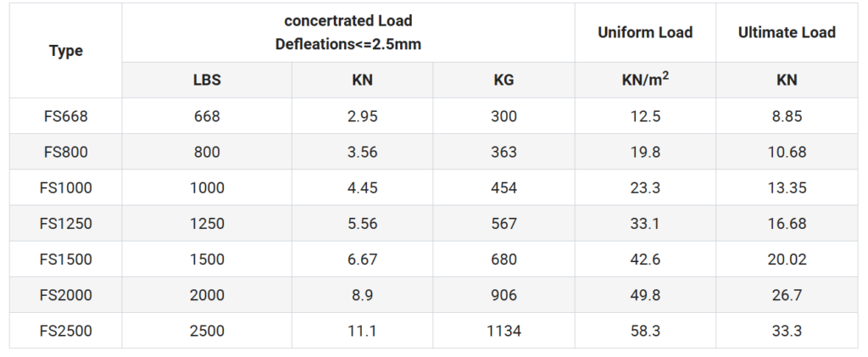Click the FS2000 row label
The height and width of the screenshot is (357, 868).
[x=66, y=295]
